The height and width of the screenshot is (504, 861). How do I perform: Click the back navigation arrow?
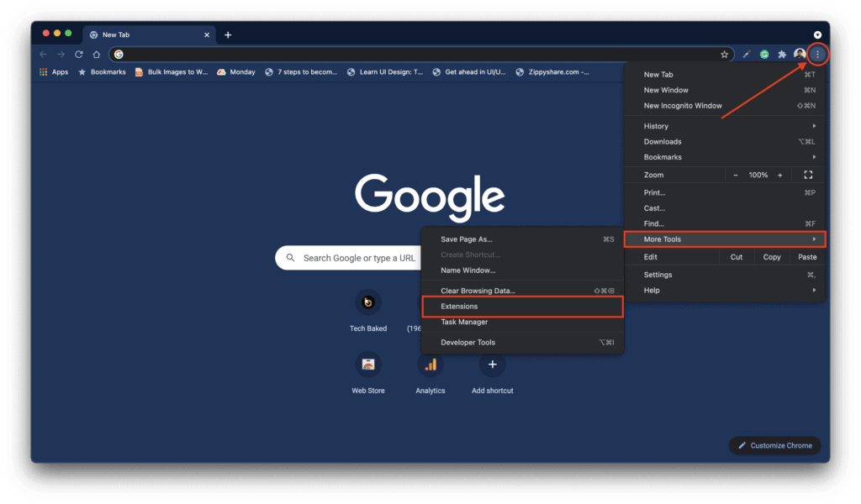[43, 54]
